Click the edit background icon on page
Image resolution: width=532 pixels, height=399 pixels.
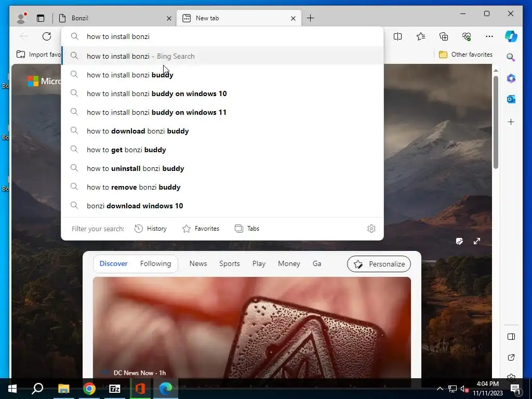click(459, 241)
